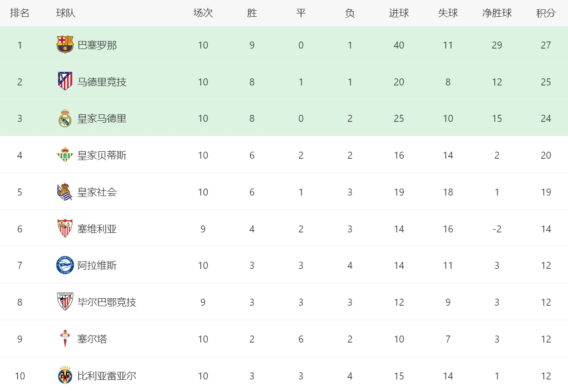This screenshot has width=568, height=392.
Task: Click the 塞尔塔 team name
Action: tap(92, 339)
